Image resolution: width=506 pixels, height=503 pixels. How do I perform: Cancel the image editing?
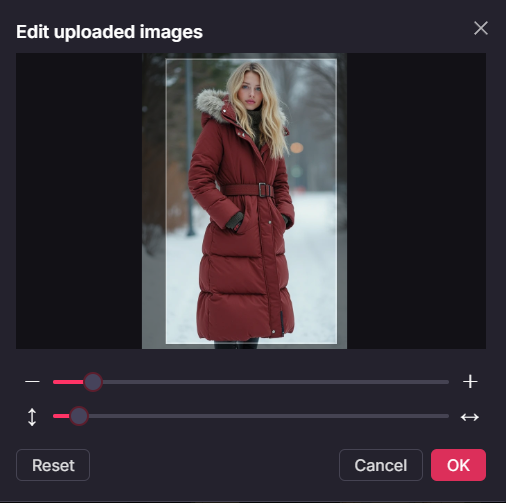381,465
